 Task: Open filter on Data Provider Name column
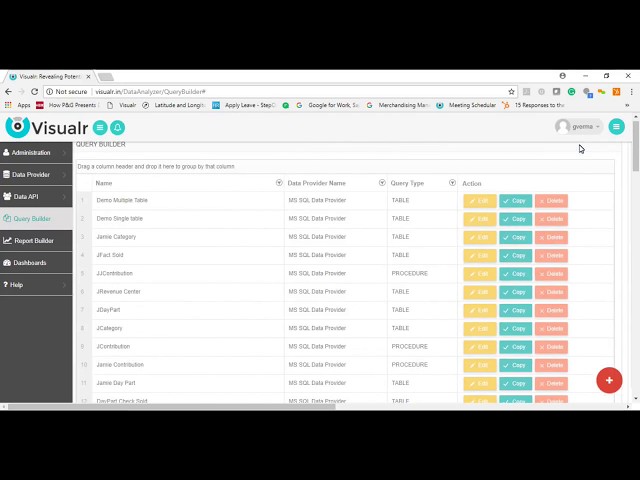(x=382, y=183)
